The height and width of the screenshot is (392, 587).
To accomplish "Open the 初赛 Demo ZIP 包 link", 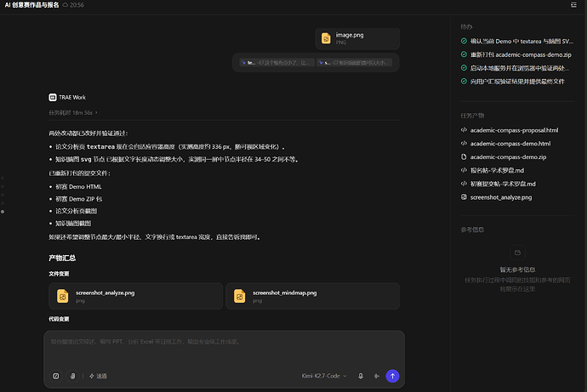I will point(78,199).
